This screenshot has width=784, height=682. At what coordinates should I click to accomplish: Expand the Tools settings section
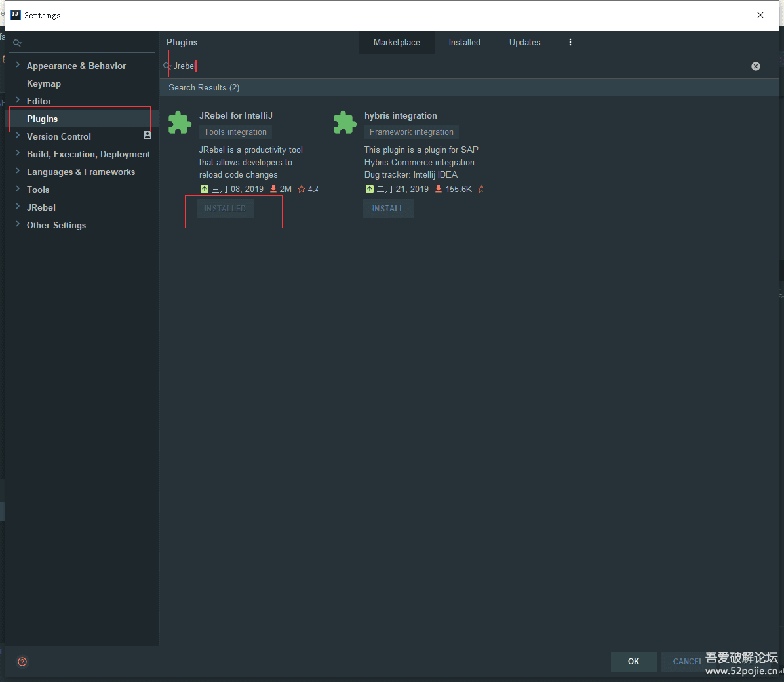pyautogui.click(x=18, y=189)
